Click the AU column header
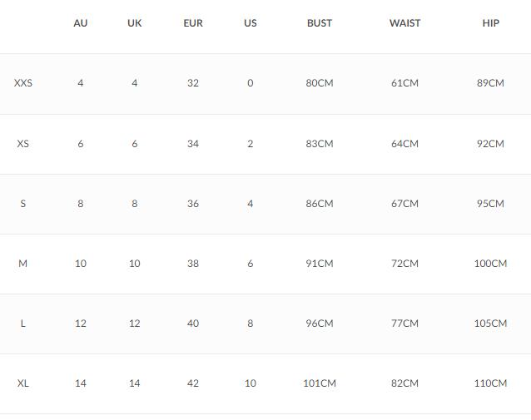 (81, 23)
